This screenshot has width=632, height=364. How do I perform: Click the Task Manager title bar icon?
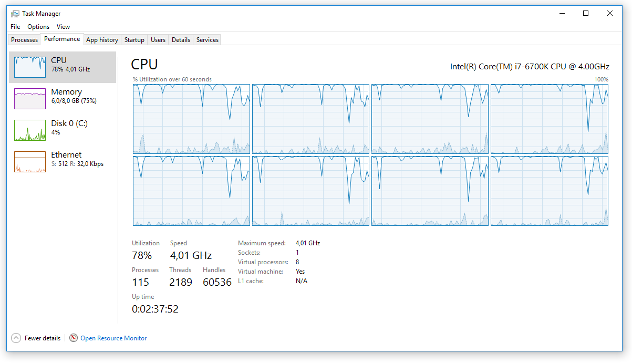click(x=15, y=14)
